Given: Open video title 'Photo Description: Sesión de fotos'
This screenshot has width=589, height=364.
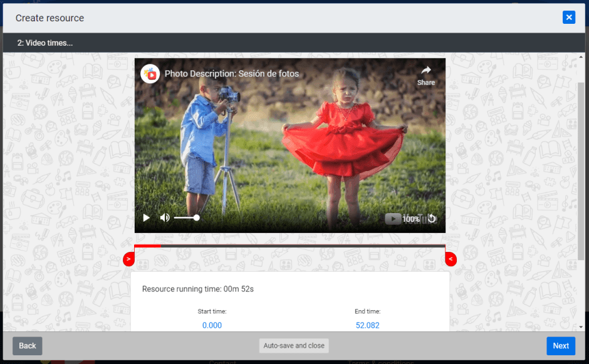Looking at the screenshot, I should point(232,74).
